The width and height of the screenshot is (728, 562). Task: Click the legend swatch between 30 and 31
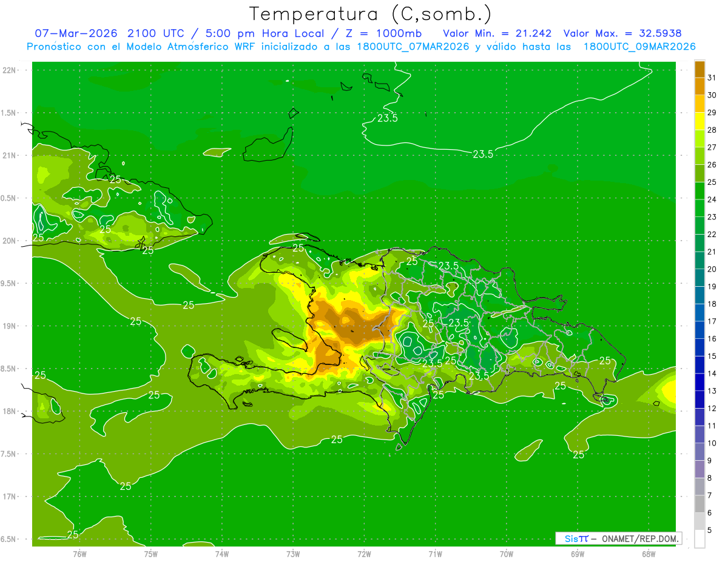click(x=700, y=86)
